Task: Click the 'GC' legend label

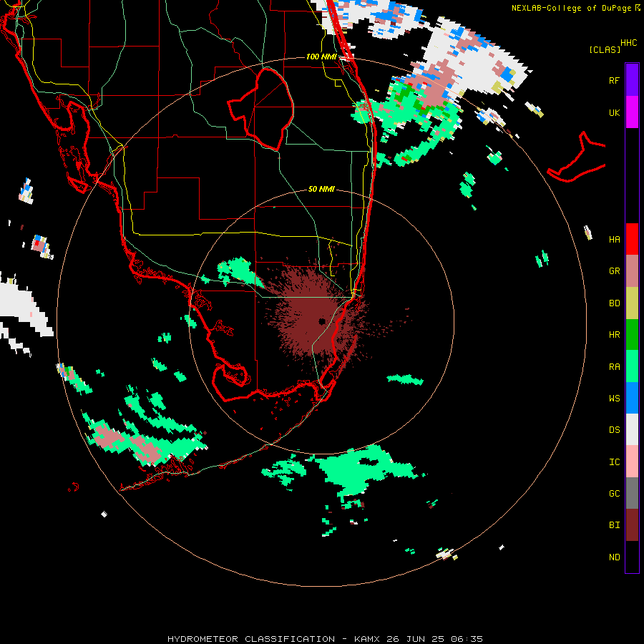Action: (x=614, y=493)
